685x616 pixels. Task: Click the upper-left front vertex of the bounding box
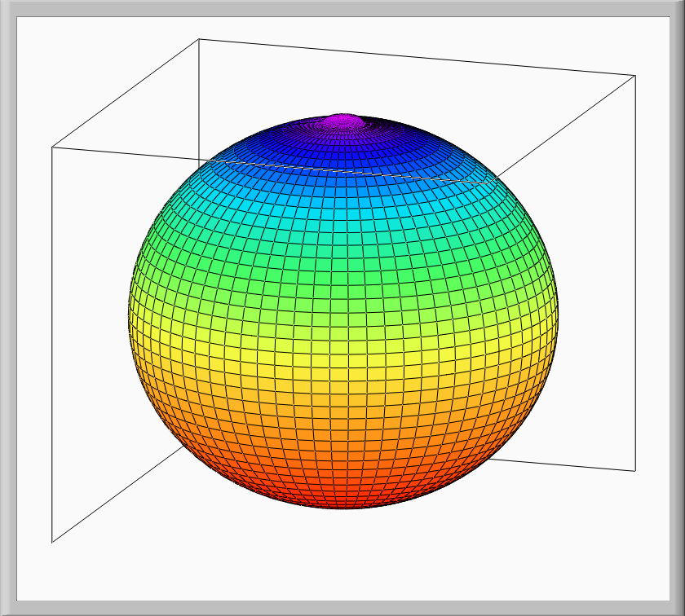[x=52, y=147]
